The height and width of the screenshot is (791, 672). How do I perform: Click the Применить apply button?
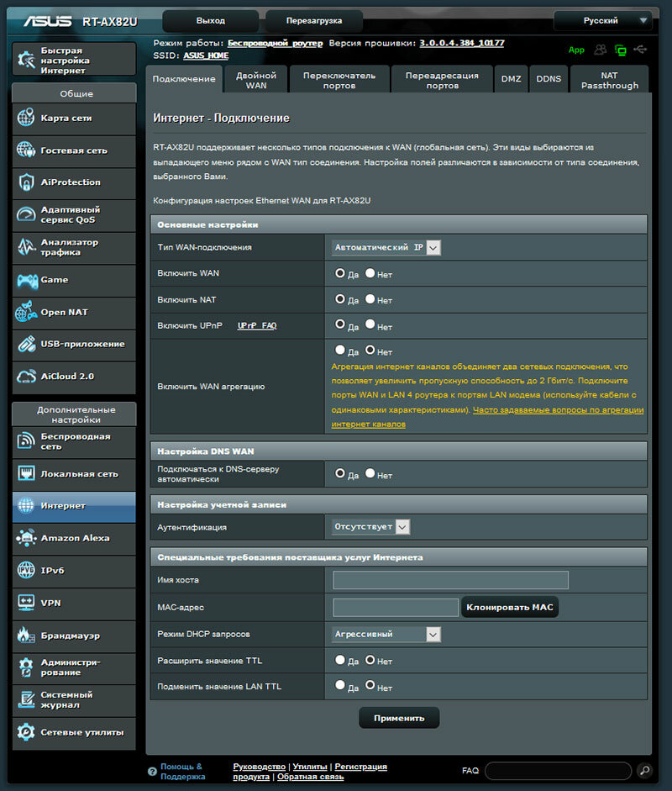(x=399, y=718)
